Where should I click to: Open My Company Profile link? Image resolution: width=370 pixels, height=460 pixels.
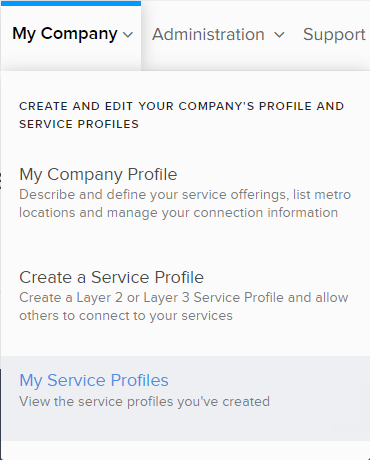pos(98,174)
